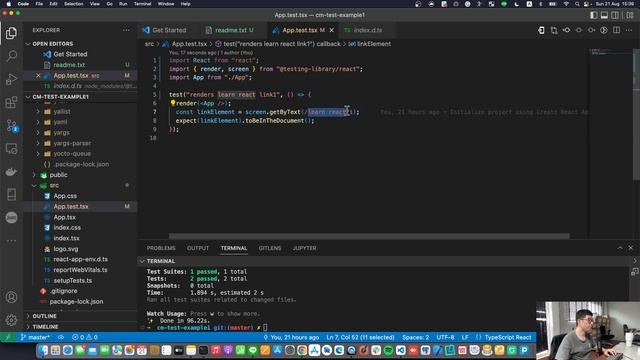The image size is (640, 360).
Task: Open the Go menu
Action: point(109,4)
